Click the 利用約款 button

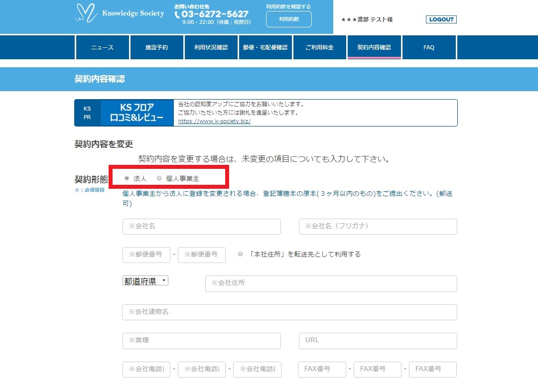pos(288,19)
